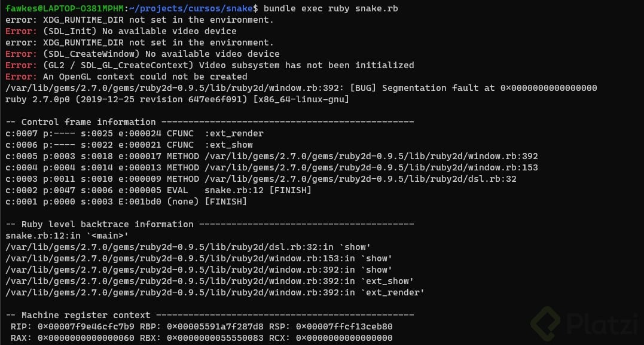Click the ruby 2.7.0p0 version line

pos(177,99)
